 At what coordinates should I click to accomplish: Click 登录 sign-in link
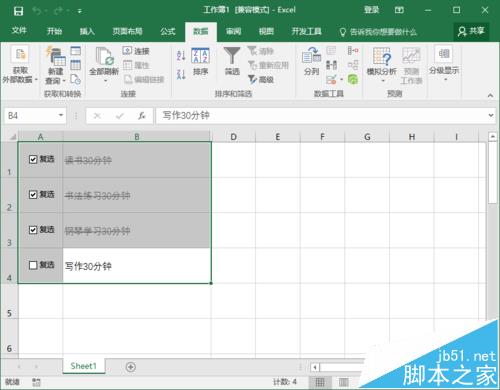(x=371, y=10)
